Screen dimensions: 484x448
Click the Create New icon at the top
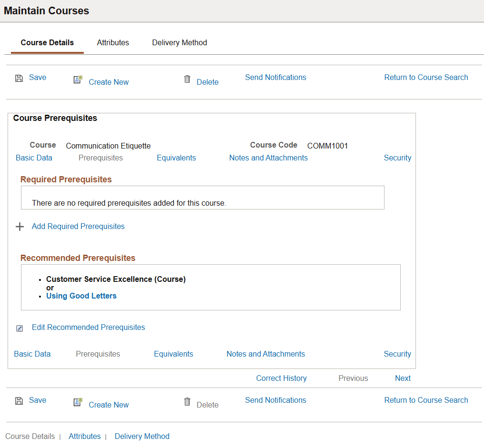coord(78,80)
